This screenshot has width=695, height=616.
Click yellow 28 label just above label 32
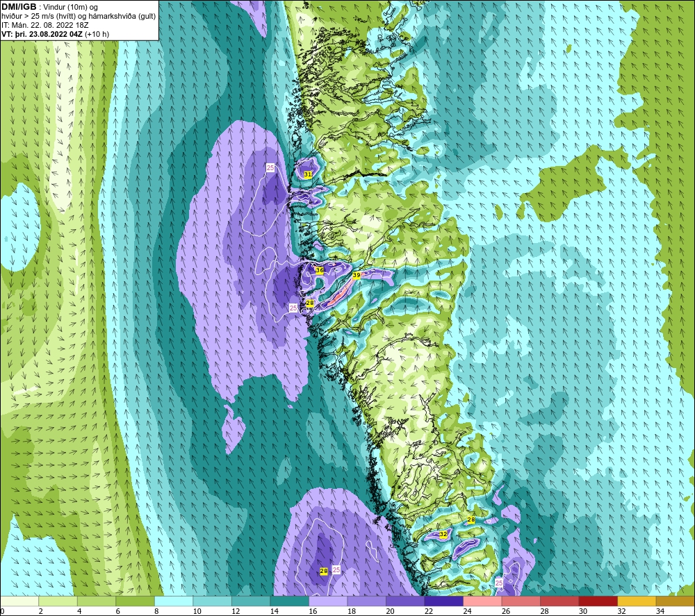tap(471, 519)
